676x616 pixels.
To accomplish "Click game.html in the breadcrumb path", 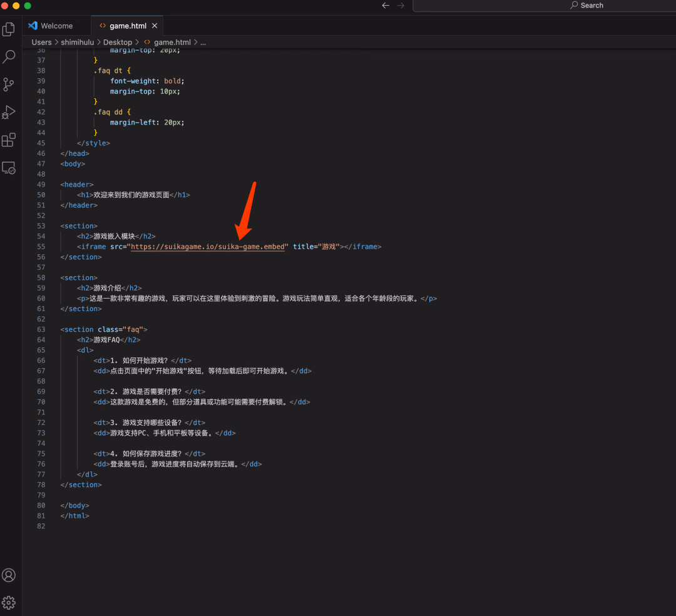I will coord(172,42).
